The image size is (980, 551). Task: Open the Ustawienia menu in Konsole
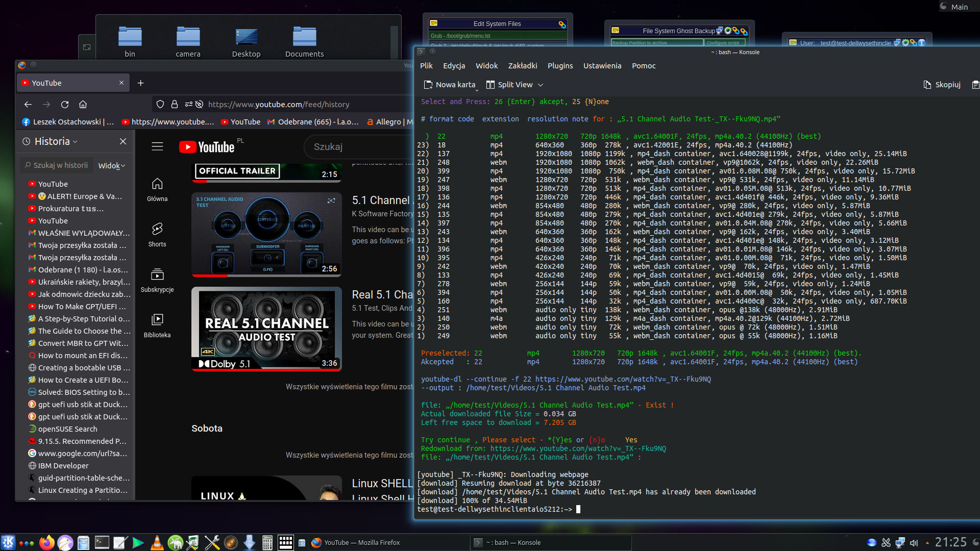[x=602, y=66]
